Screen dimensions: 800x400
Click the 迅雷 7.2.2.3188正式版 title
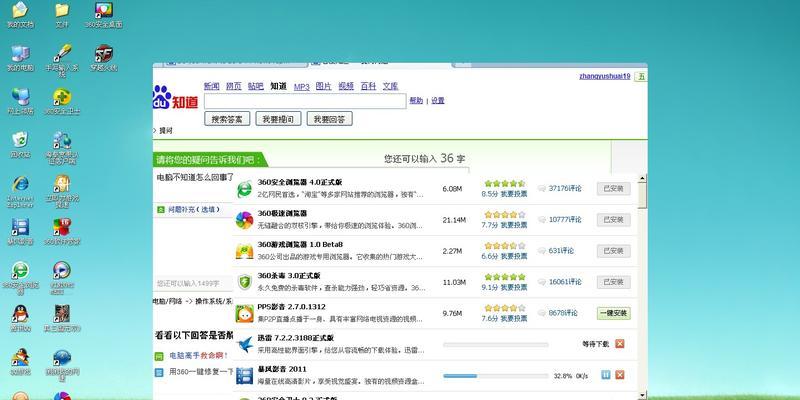coord(295,338)
